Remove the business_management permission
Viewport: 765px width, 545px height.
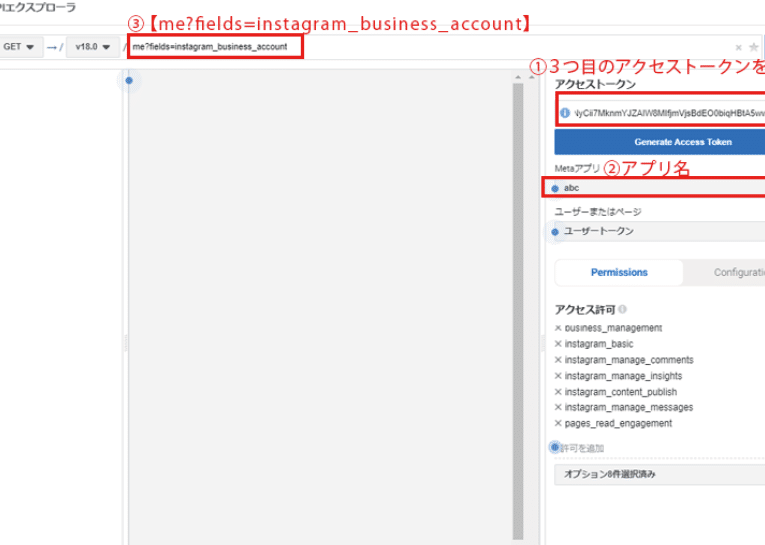pyautogui.click(x=558, y=328)
